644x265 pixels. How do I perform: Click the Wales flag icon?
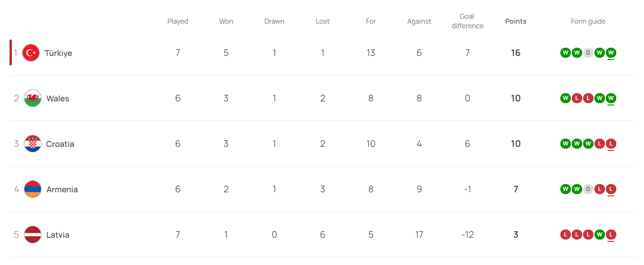tap(33, 98)
